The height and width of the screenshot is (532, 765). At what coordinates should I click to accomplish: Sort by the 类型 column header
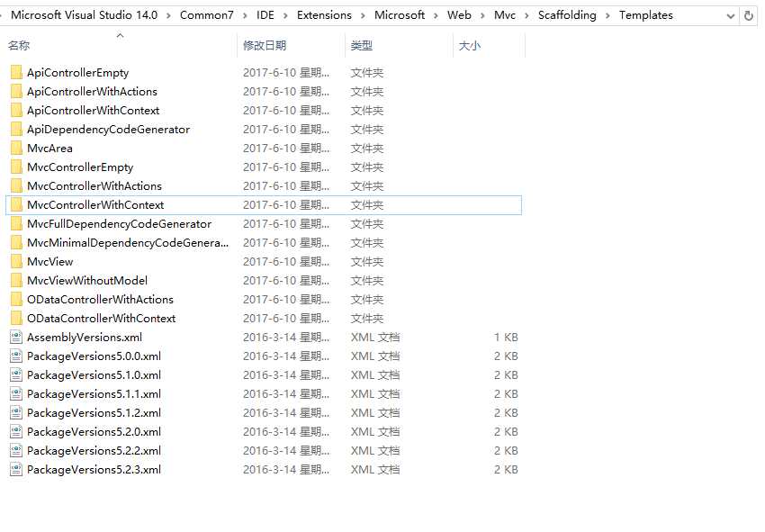362,46
